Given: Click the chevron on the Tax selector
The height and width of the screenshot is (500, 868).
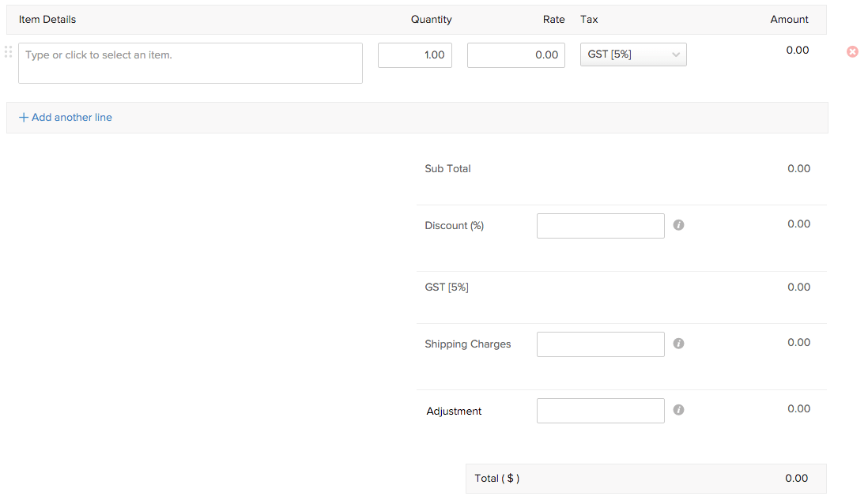Looking at the screenshot, I should pos(676,55).
